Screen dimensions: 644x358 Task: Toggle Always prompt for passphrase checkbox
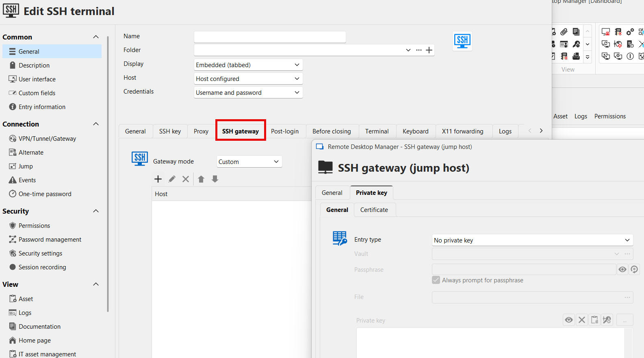click(x=436, y=280)
